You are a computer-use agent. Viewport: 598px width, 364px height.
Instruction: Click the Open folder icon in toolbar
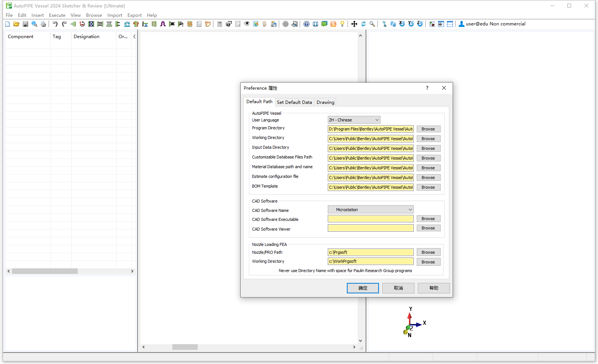click(16, 24)
